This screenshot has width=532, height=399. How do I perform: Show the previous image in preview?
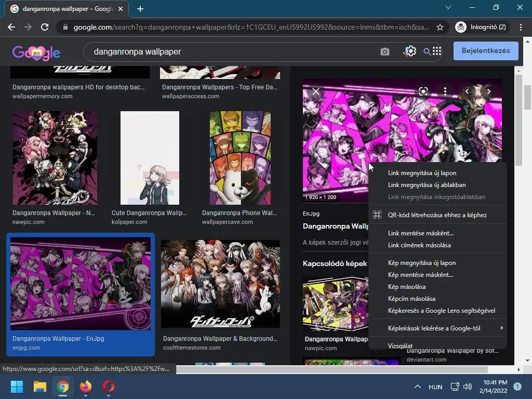click(x=467, y=91)
